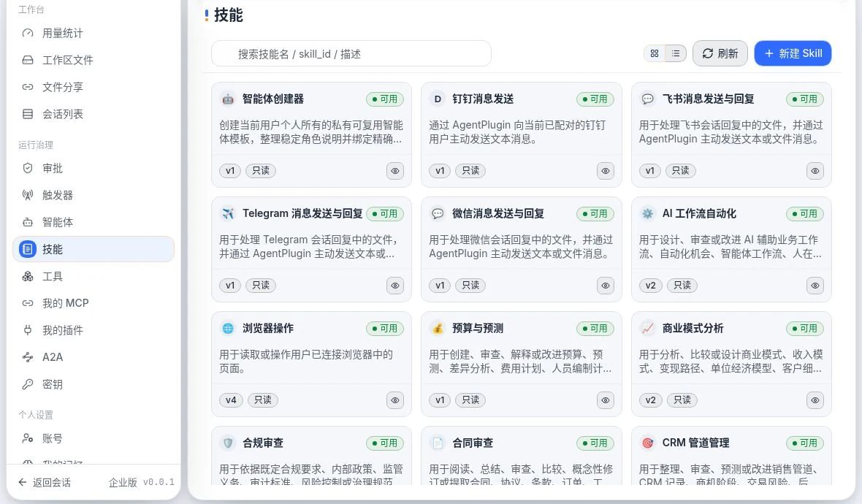
Task: Click the 智能体 robot icon in sidebar
Action: pyautogui.click(x=28, y=222)
